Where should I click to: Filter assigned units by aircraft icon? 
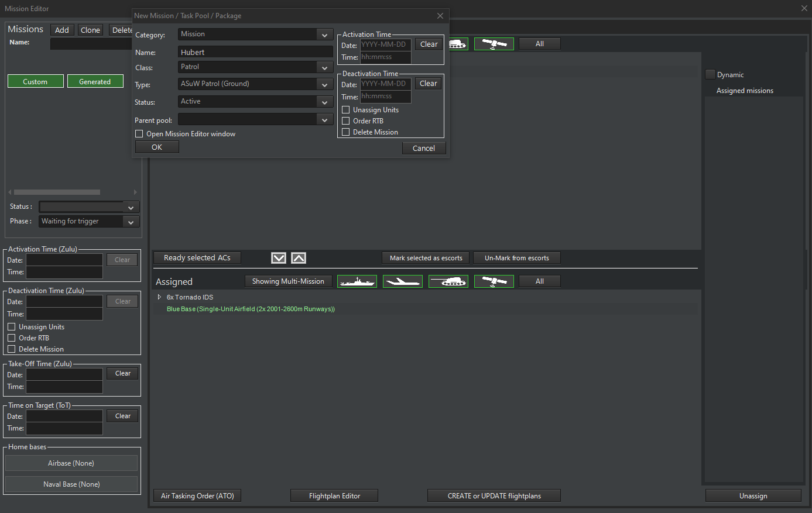403,281
